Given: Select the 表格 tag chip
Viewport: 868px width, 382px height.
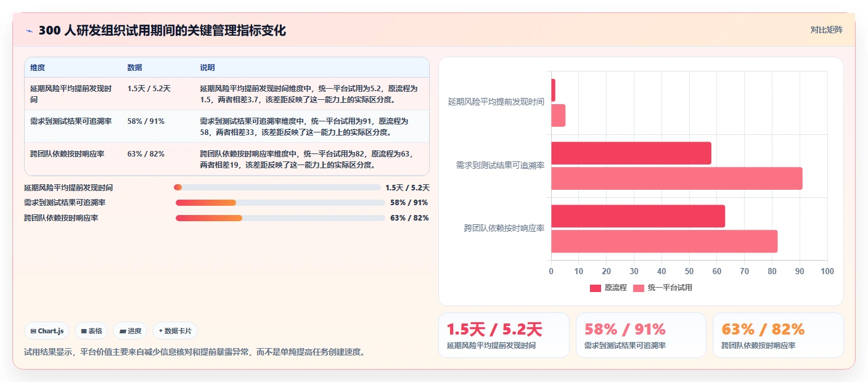Looking at the screenshot, I should coord(91,331).
